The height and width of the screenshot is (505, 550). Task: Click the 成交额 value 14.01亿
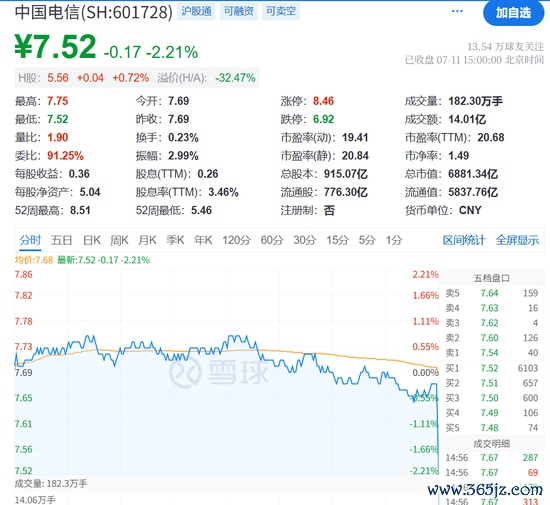point(467,119)
